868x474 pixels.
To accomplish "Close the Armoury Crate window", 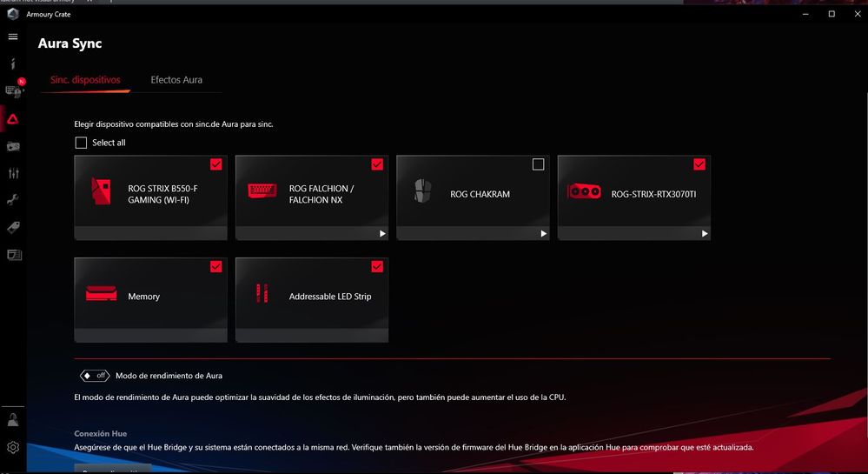I will click(x=858, y=14).
